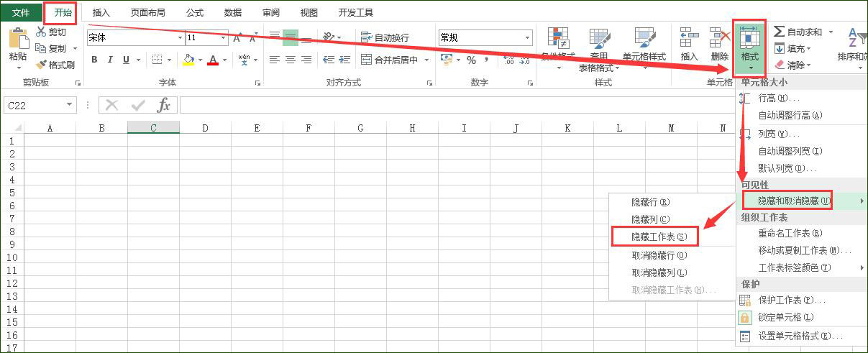Screen dimensions: 868x353
Task: Toggle middle vertical alignment
Action: (x=291, y=37)
